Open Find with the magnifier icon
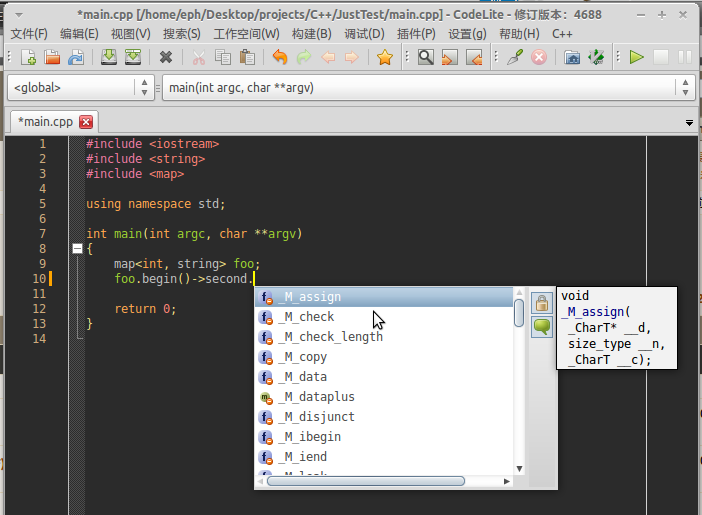 coord(426,57)
